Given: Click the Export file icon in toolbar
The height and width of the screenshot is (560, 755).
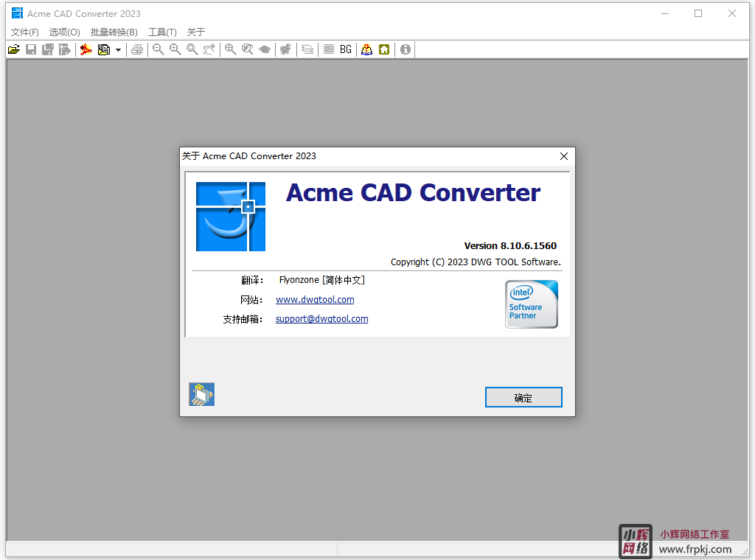Looking at the screenshot, I should pyautogui.click(x=65, y=49).
